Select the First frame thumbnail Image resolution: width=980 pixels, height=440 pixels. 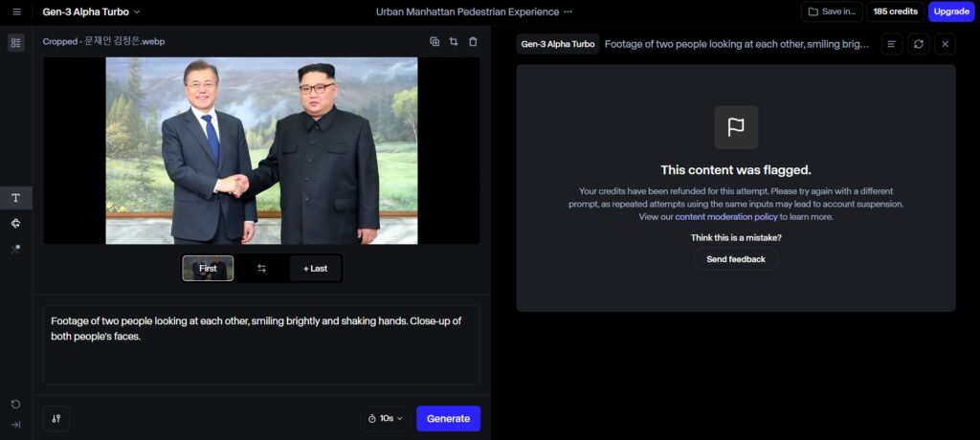pyautogui.click(x=208, y=268)
